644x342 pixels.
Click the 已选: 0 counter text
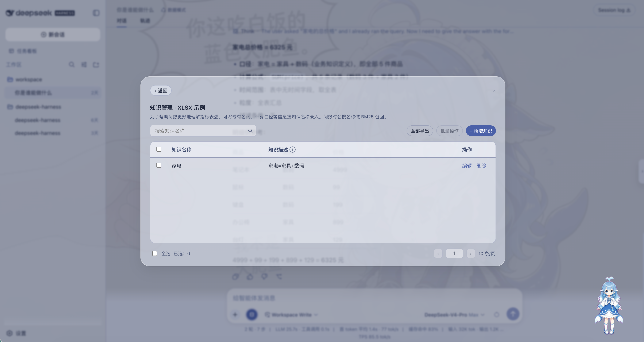tap(182, 254)
